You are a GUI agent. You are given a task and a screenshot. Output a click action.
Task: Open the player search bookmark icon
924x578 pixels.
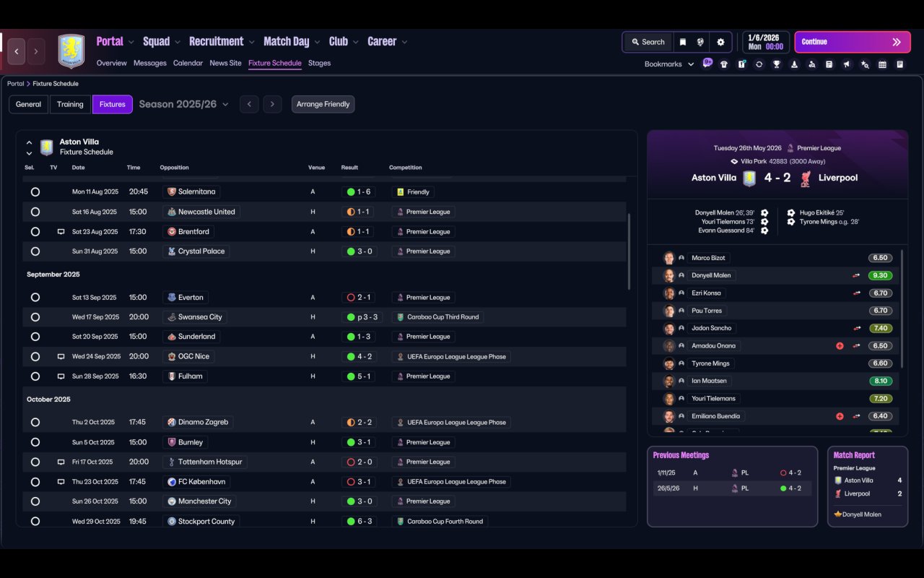click(812, 64)
